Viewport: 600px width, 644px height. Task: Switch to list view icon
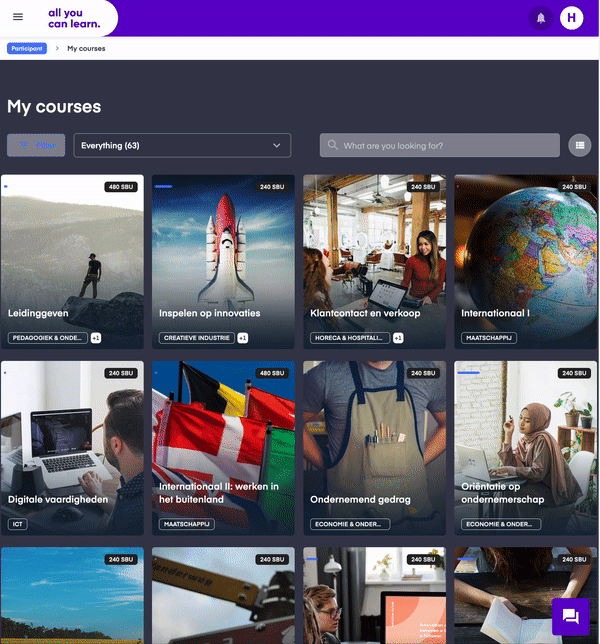[x=579, y=145]
